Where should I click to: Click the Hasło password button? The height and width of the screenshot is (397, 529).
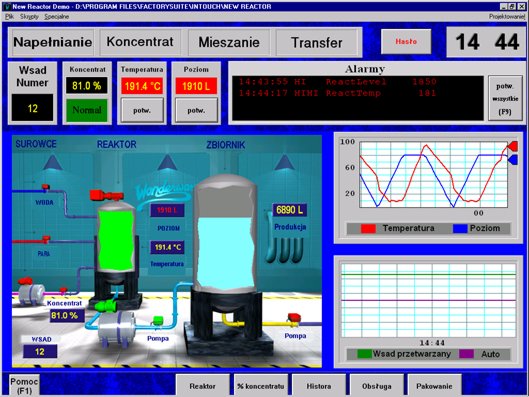coord(406,41)
